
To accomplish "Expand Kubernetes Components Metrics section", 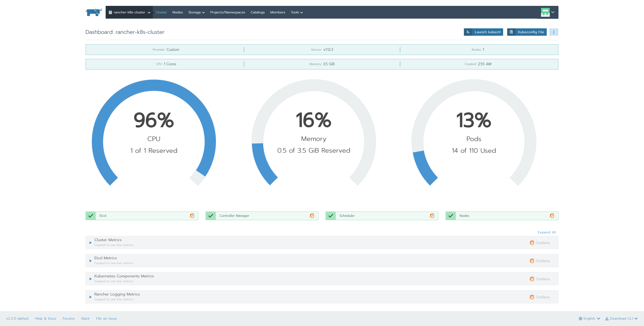I will tap(91, 279).
